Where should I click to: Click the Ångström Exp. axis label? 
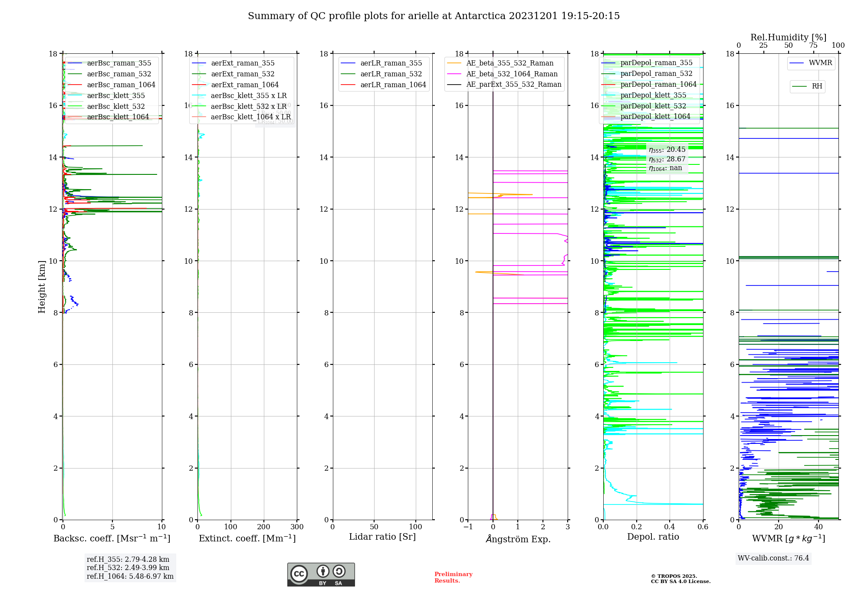pyautogui.click(x=518, y=539)
